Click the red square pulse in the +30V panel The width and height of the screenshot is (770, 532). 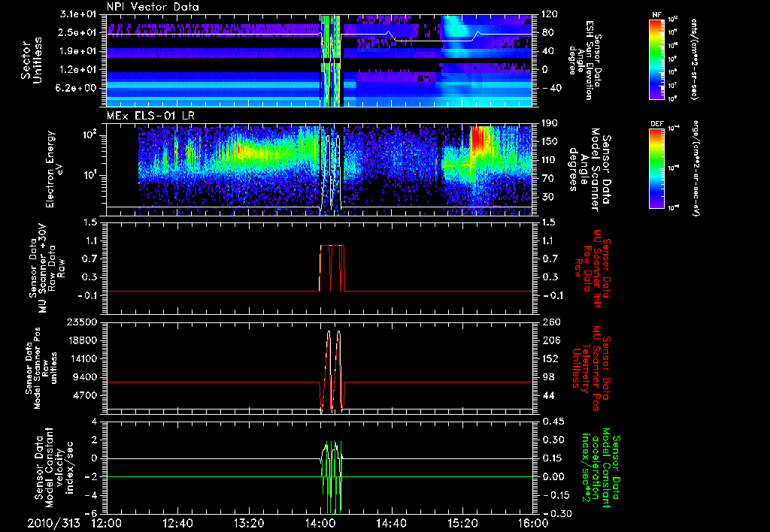[332, 268]
